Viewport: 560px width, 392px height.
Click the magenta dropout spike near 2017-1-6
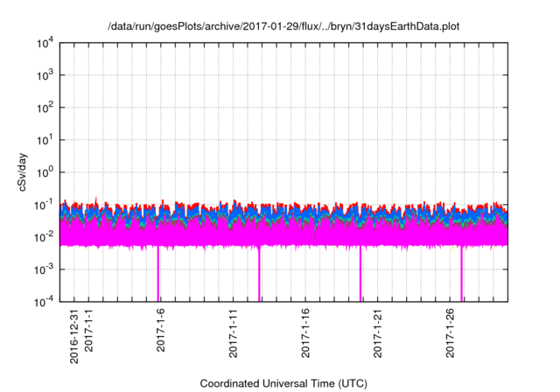(x=158, y=274)
